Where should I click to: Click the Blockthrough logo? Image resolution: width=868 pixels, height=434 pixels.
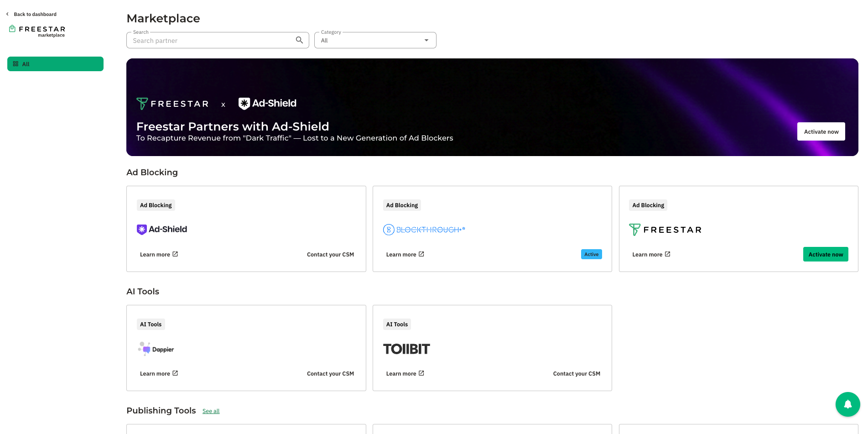(424, 230)
